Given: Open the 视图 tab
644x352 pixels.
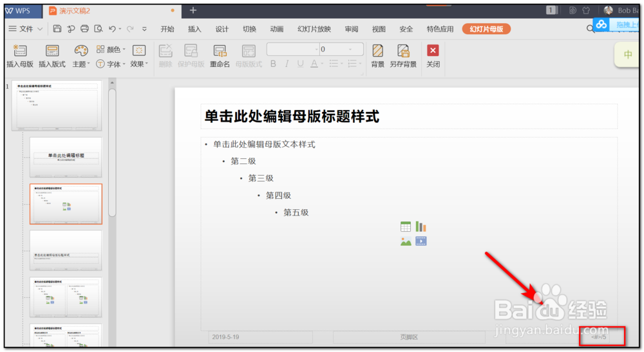Looking at the screenshot, I should click(x=379, y=29).
